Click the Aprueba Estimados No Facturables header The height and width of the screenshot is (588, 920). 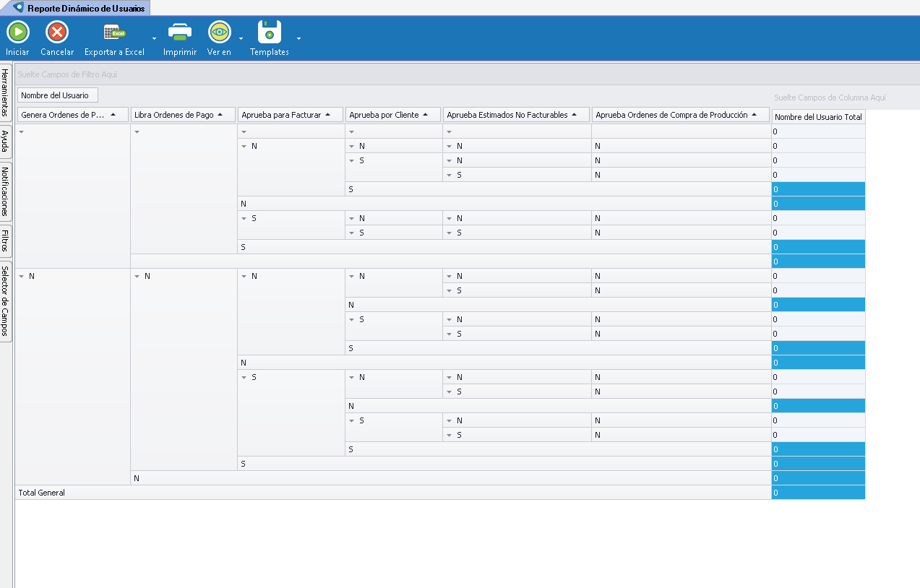516,115
